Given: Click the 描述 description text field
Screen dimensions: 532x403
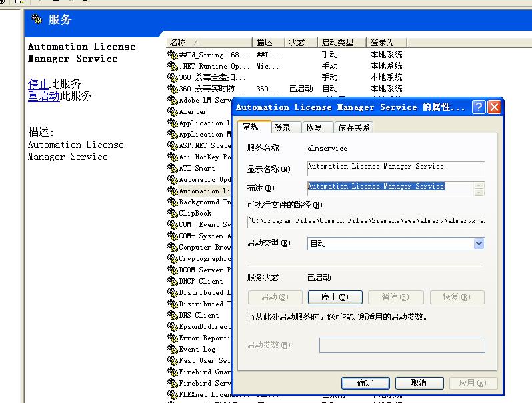Looking at the screenshot, I should [390, 189].
